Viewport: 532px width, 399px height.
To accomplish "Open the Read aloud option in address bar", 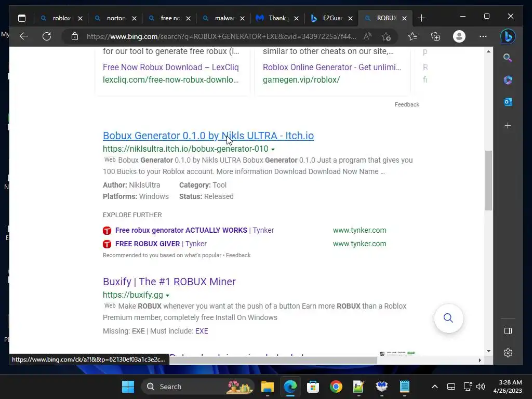I will coord(367,36).
